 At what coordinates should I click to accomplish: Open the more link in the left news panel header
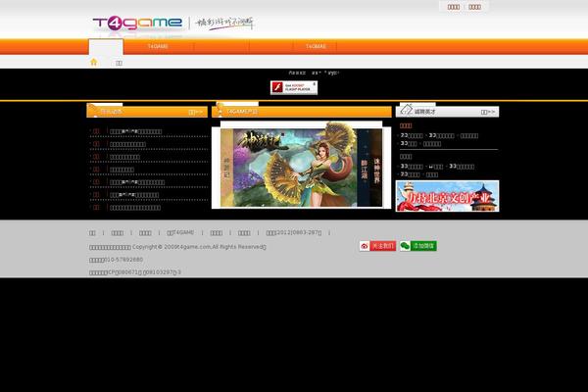(195, 112)
